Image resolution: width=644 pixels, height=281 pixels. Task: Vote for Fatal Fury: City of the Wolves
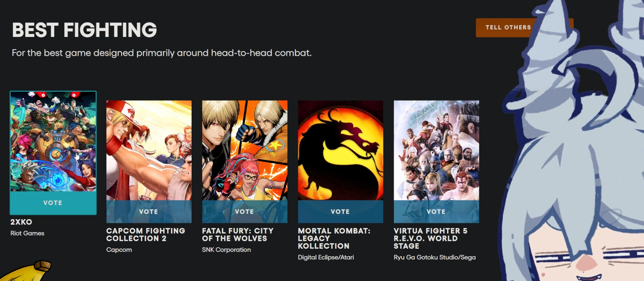pos(245,211)
